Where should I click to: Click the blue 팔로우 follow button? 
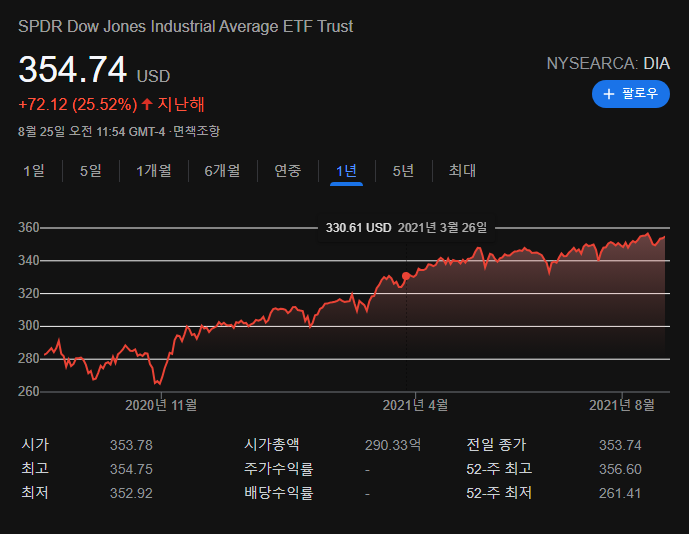click(x=631, y=94)
